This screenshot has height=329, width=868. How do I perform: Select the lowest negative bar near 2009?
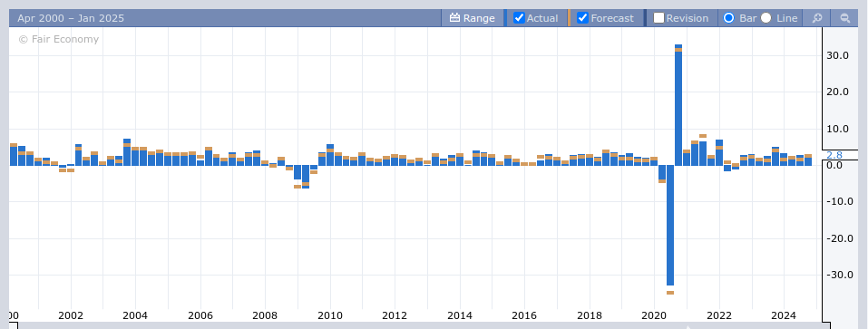306,177
